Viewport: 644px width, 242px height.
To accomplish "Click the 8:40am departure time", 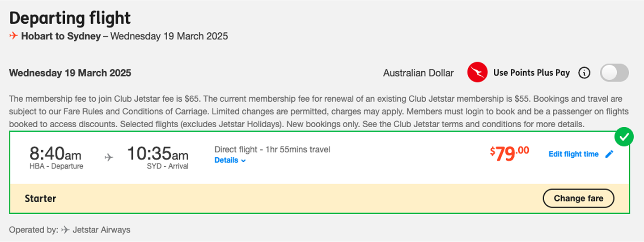I will tap(55, 154).
